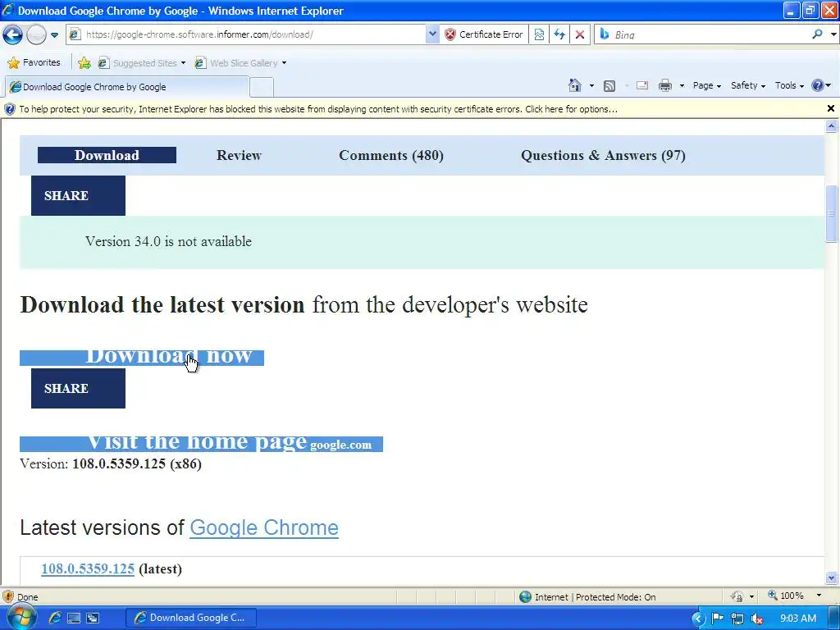Click the Home icon in command bar
The height and width of the screenshot is (630, 840).
(x=575, y=85)
